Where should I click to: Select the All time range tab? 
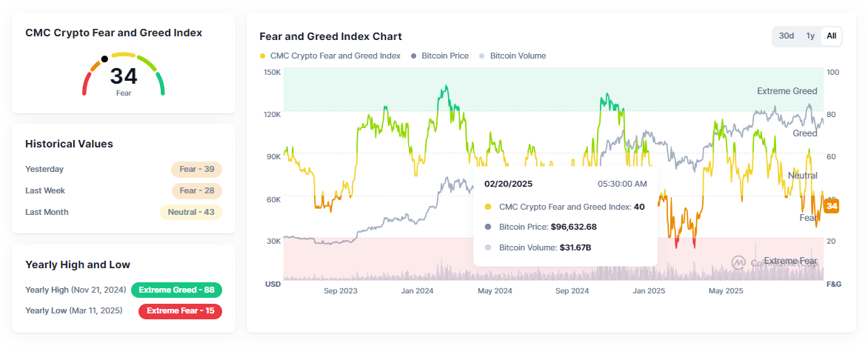[832, 36]
